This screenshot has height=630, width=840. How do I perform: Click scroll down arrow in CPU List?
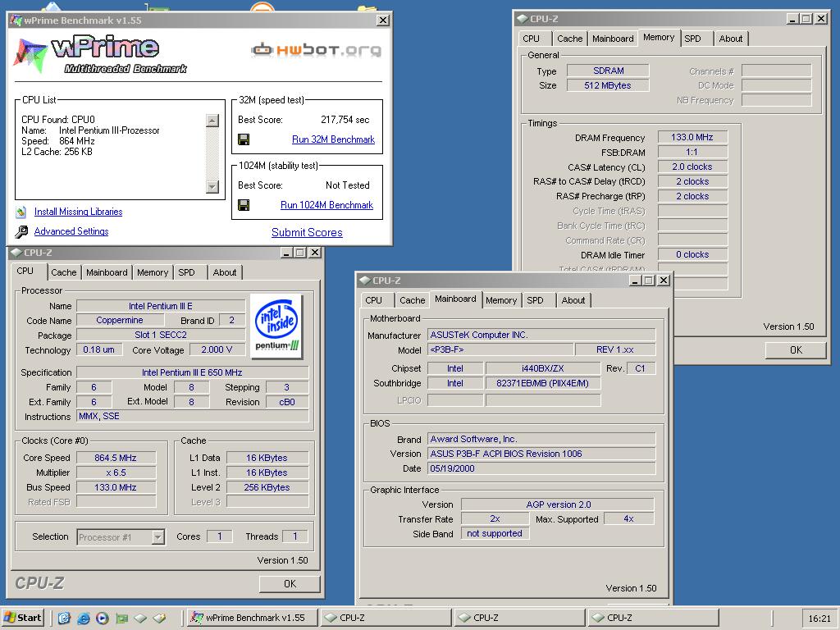(212, 186)
